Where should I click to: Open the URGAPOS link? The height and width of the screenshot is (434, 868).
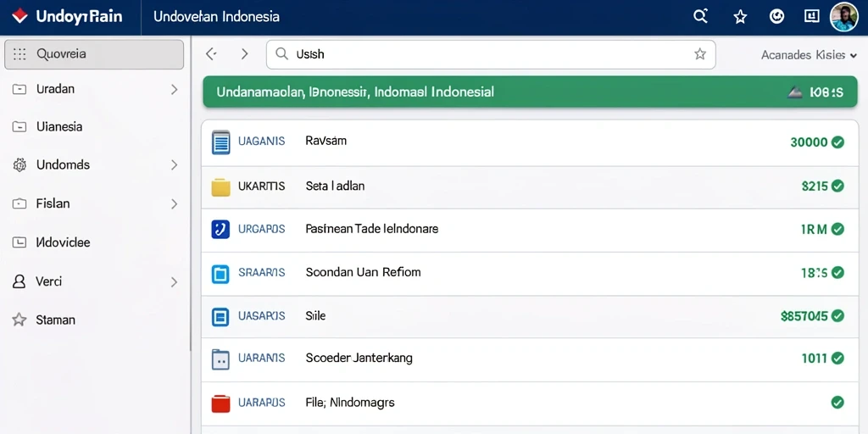tap(261, 229)
